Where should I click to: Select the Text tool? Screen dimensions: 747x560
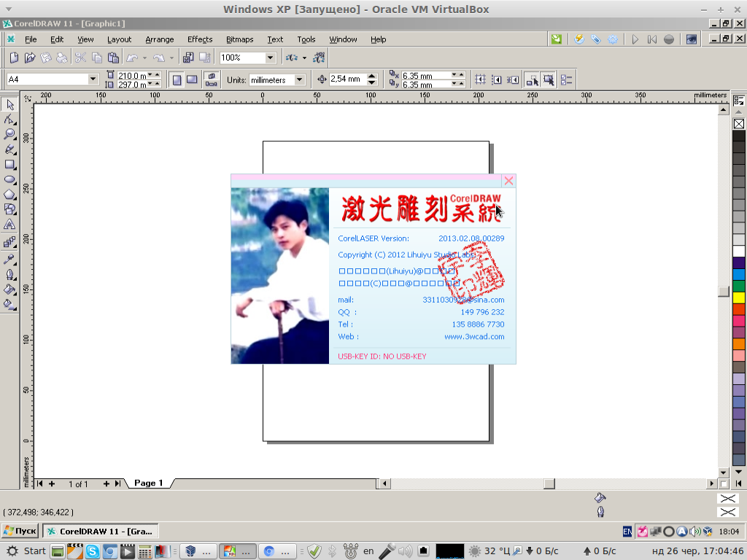pyautogui.click(x=9, y=225)
